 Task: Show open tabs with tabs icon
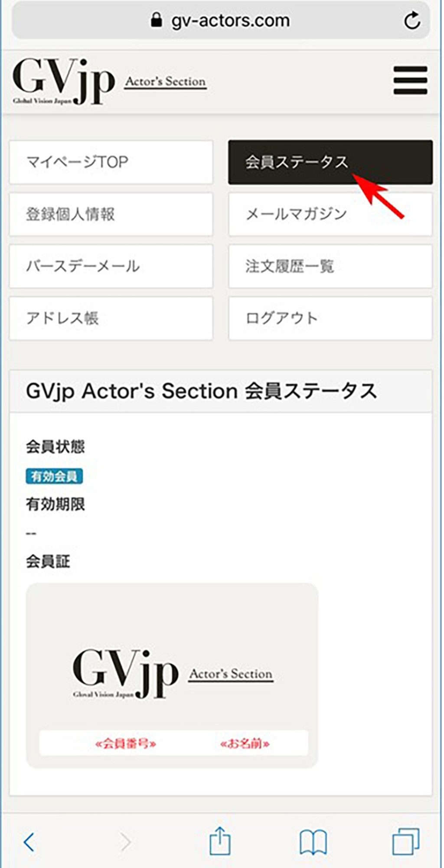405,842
